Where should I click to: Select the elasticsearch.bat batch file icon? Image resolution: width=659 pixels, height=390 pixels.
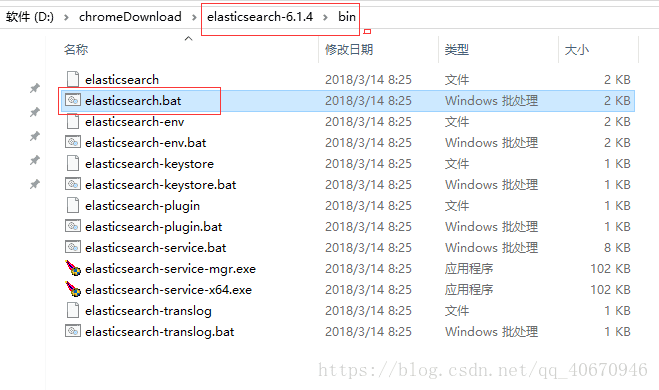[x=73, y=100]
